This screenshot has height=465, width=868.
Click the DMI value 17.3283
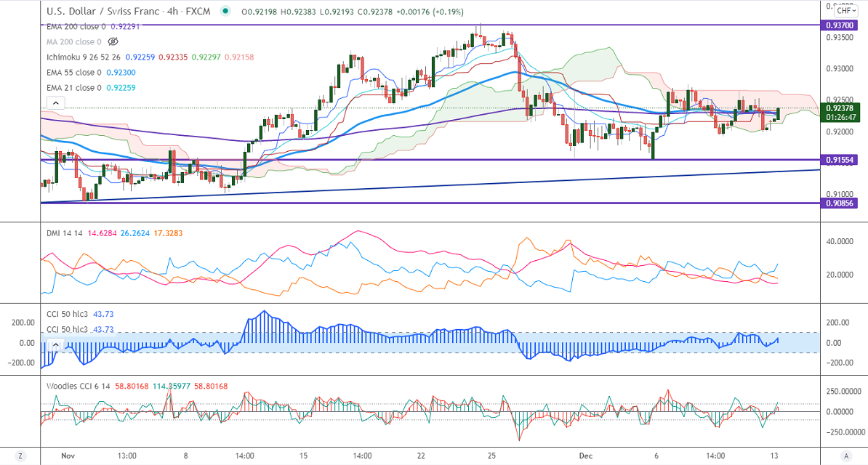pyautogui.click(x=168, y=233)
